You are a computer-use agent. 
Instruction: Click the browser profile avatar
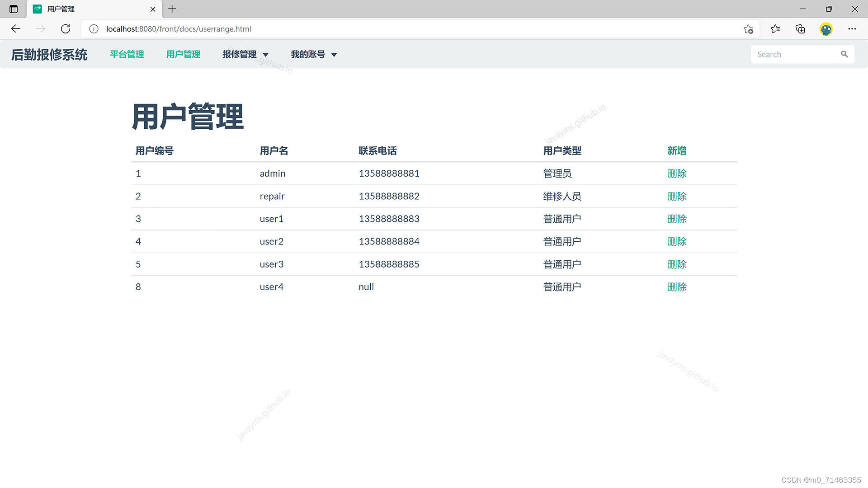click(x=826, y=29)
